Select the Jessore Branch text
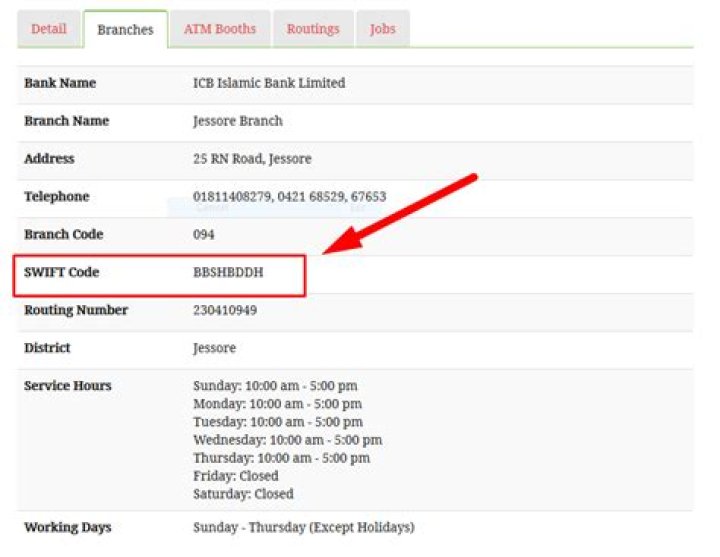The height and width of the screenshot is (557, 720). (x=238, y=121)
